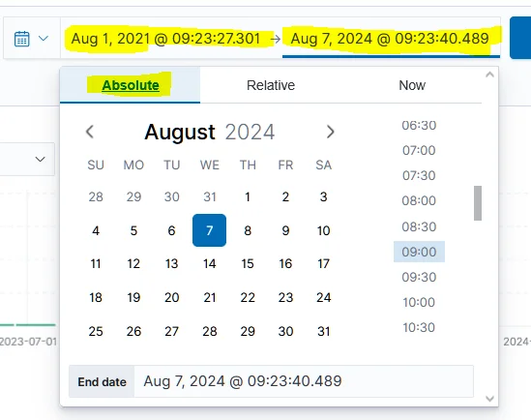Image resolution: width=531 pixels, height=420 pixels.
Task: Click the End date text field
Action: tap(304, 381)
